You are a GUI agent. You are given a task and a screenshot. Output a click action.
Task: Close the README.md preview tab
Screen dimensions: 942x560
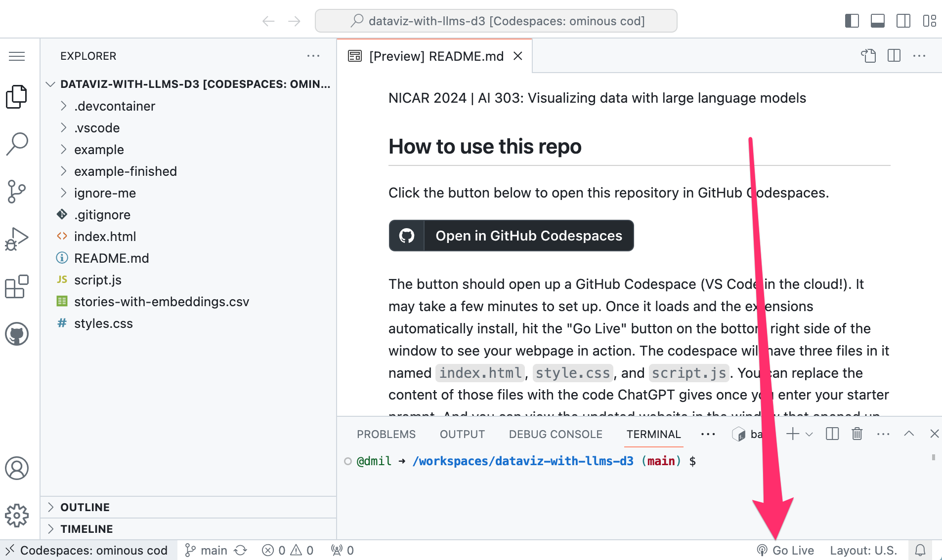[x=518, y=56]
